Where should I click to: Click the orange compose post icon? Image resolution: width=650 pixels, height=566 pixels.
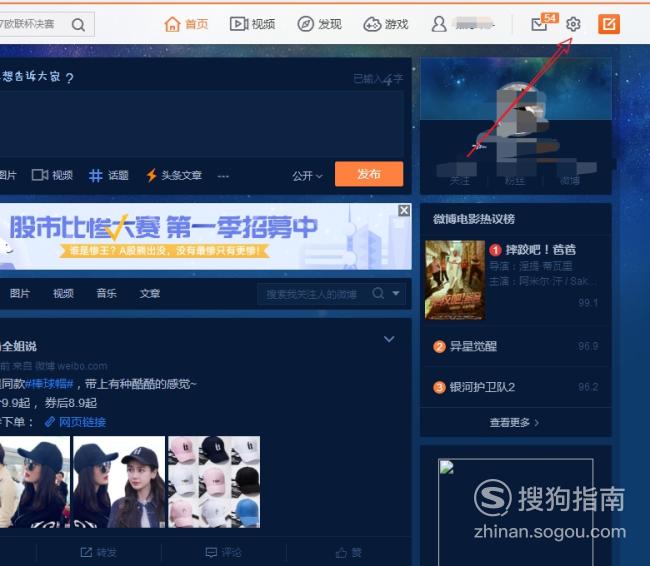[x=609, y=24]
